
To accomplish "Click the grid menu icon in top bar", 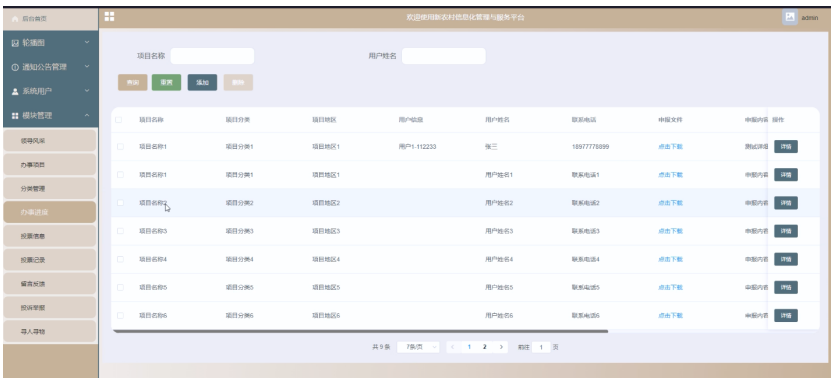I will [109, 17].
